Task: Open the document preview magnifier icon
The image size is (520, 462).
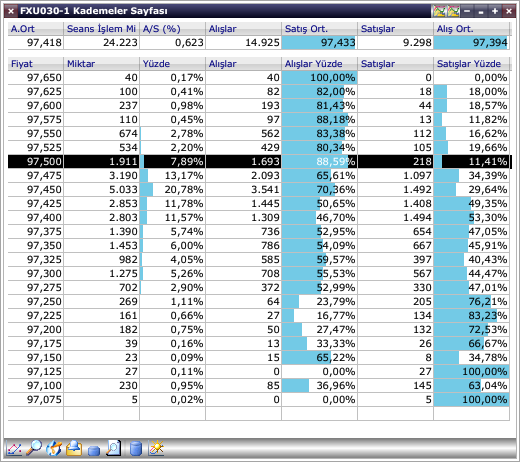Action: 113,448
